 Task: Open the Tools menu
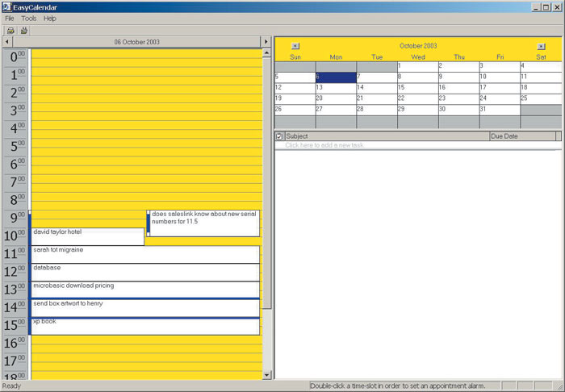29,18
